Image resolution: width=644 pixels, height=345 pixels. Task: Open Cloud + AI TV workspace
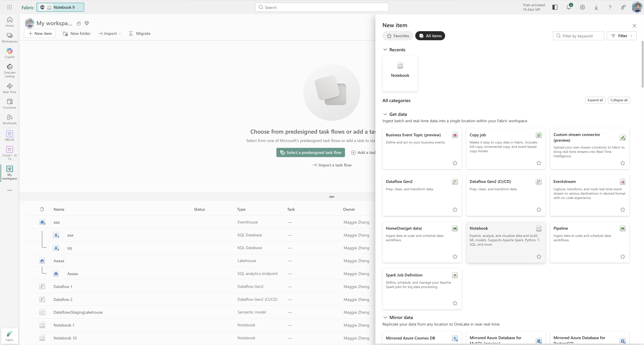10,153
